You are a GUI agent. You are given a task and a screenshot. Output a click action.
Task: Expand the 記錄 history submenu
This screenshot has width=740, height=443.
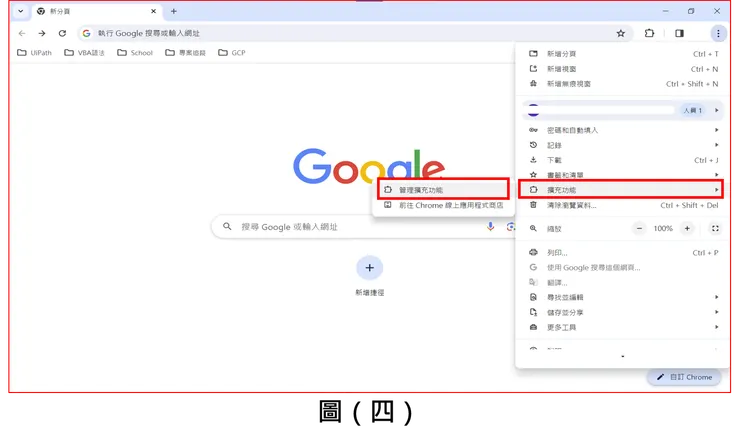click(x=623, y=145)
